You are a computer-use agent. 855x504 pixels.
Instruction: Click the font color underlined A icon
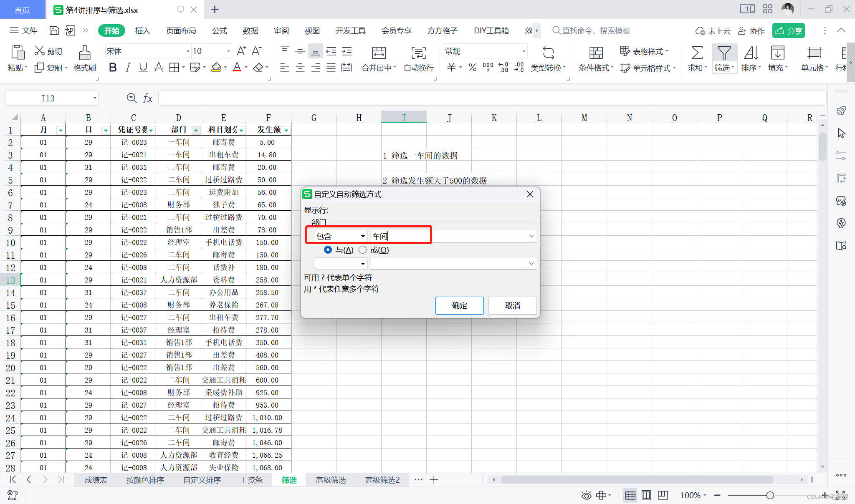pyautogui.click(x=237, y=67)
